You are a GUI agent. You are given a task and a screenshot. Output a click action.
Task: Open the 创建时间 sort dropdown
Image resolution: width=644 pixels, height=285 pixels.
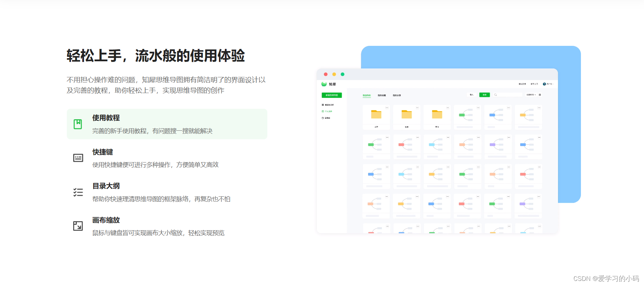tap(531, 95)
